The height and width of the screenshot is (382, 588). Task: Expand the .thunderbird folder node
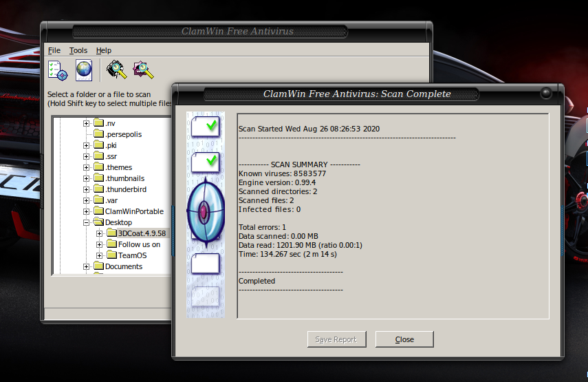pyautogui.click(x=86, y=189)
